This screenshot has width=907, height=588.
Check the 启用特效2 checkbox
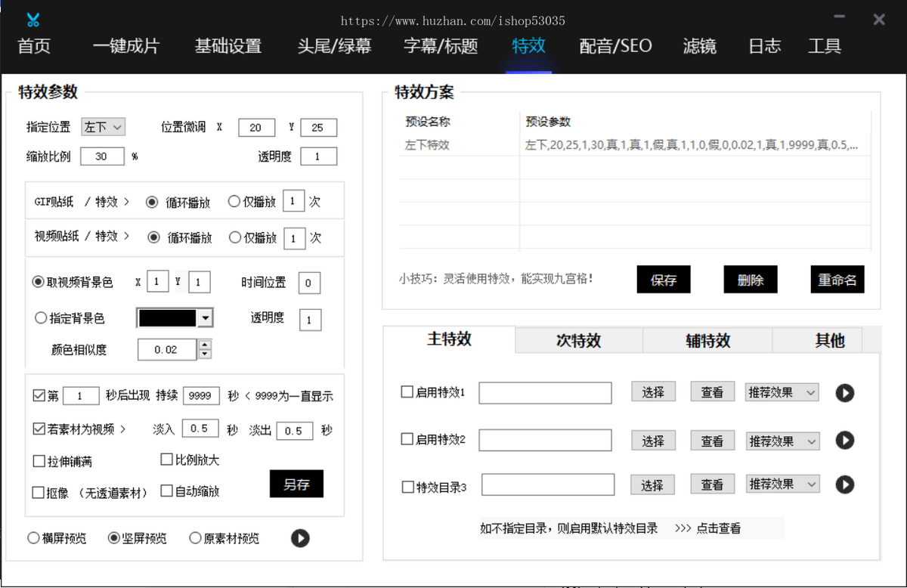pyautogui.click(x=407, y=439)
